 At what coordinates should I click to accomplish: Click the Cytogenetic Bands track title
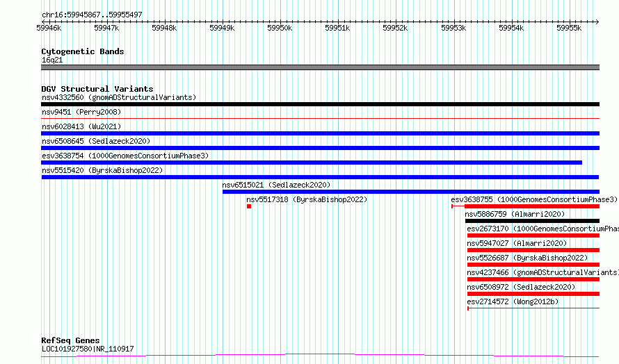pyautogui.click(x=83, y=51)
